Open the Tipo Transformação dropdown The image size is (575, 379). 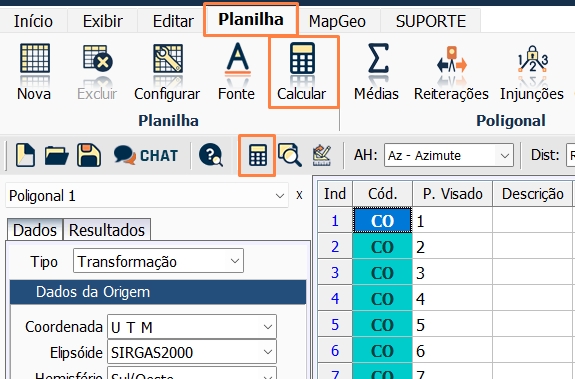(158, 261)
